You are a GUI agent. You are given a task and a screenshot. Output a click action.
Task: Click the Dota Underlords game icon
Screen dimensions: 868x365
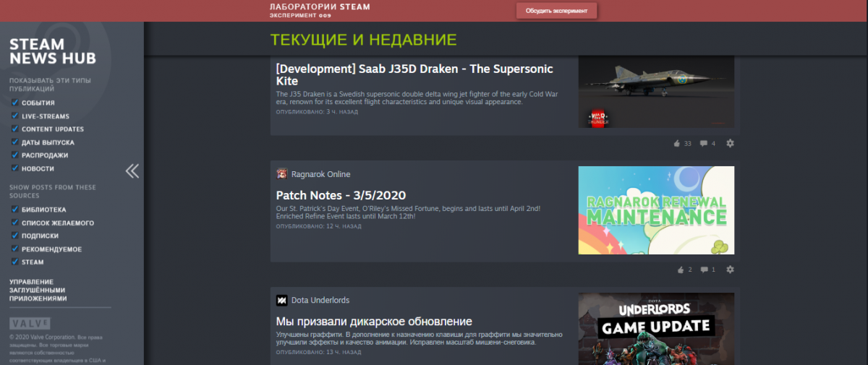pos(282,300)
